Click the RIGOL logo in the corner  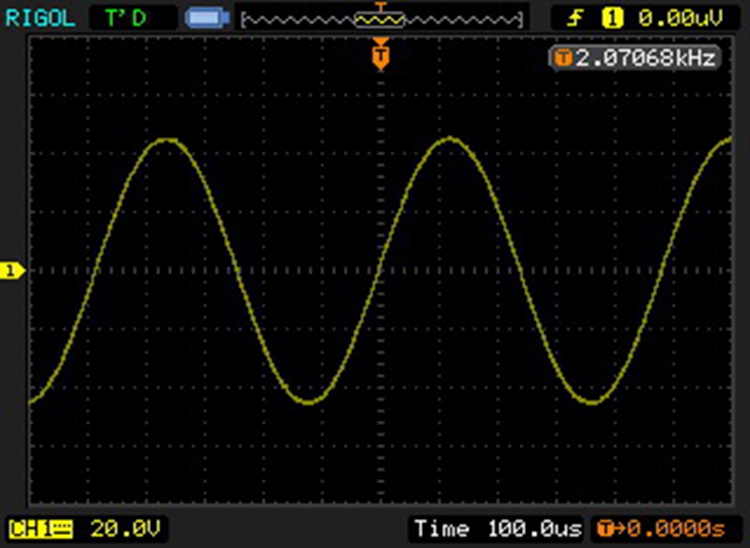pyautogui.click(x=34, y=17)
